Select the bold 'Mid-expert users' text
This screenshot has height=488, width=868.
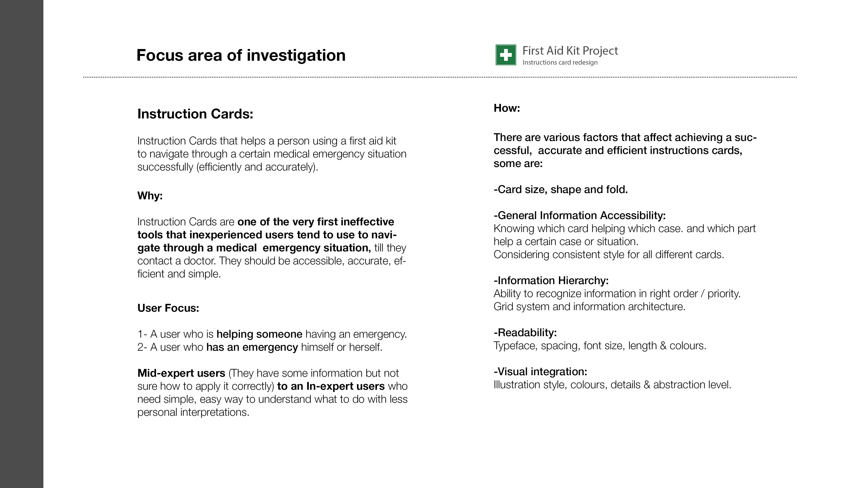coord(181,373)
